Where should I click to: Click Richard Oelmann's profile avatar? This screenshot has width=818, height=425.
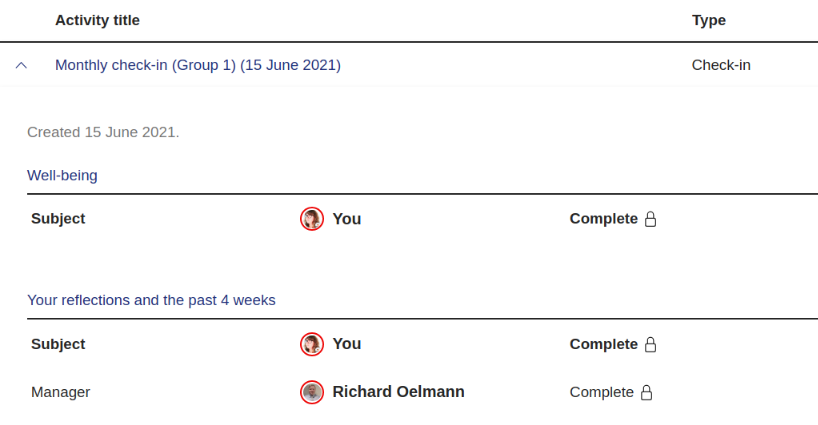click(312, 392)
